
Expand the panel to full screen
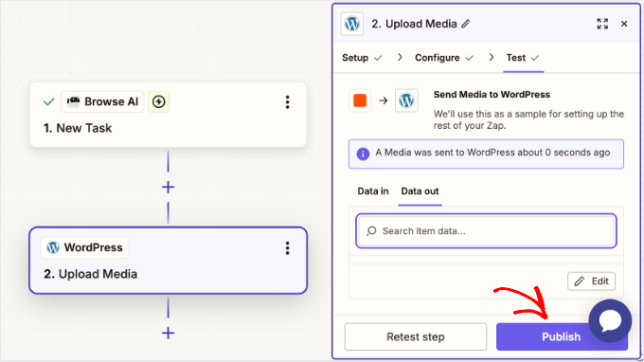coord(602,24)
